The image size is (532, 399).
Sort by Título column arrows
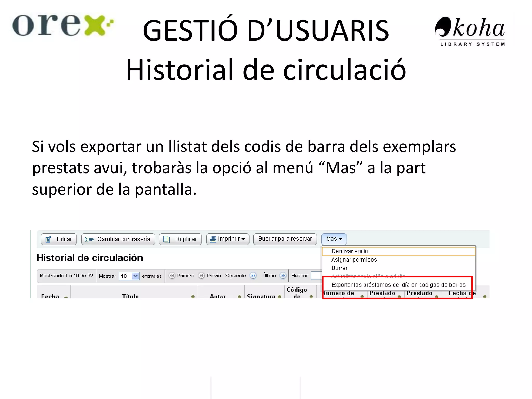pyautogui.click(x=193, y=297)
